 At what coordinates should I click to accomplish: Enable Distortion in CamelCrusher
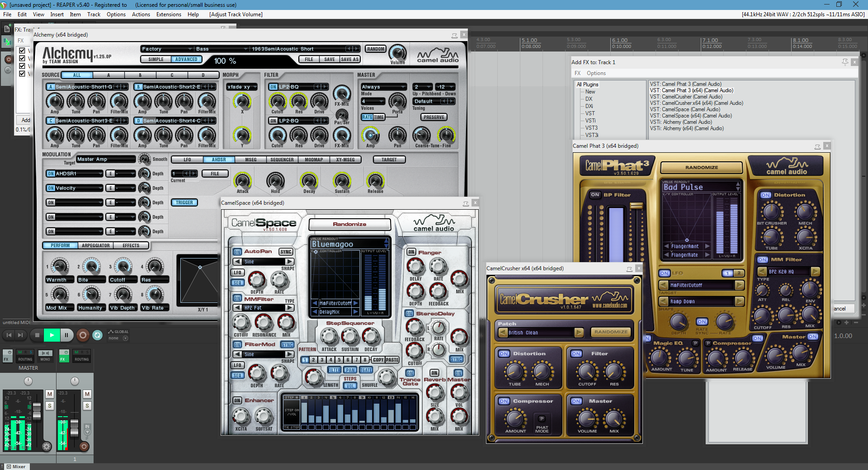[x=503, y=354]
